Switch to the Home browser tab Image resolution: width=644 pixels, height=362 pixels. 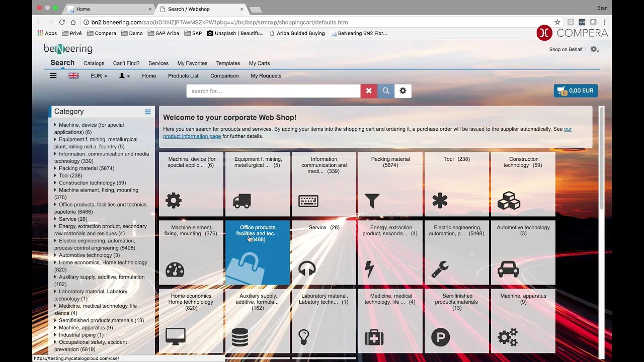[109, 9]
